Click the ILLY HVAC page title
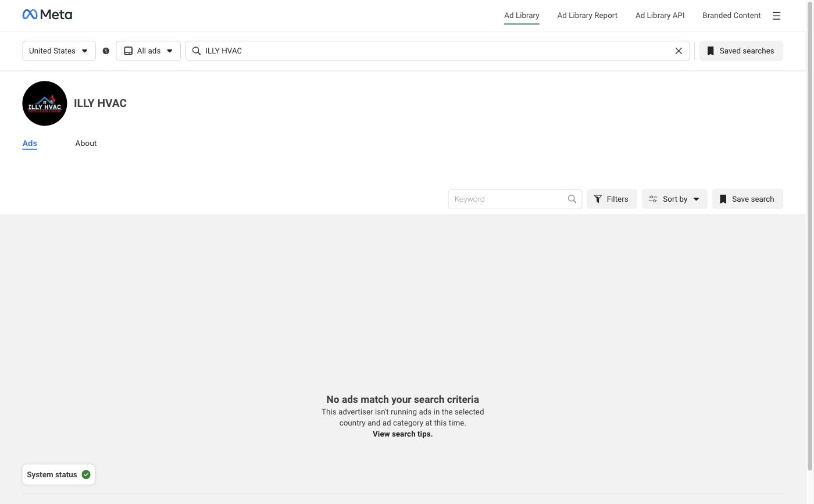 (x=100, y=103)
